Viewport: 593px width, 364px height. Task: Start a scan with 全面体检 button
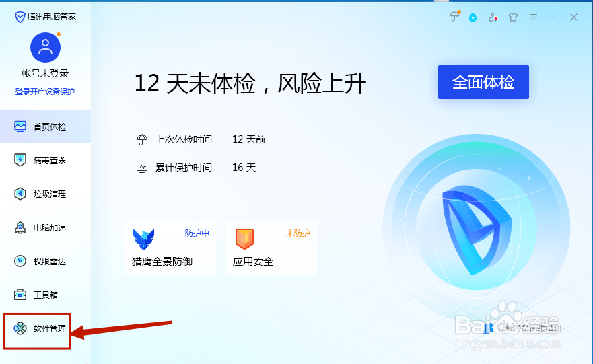[x=483, y=82]
